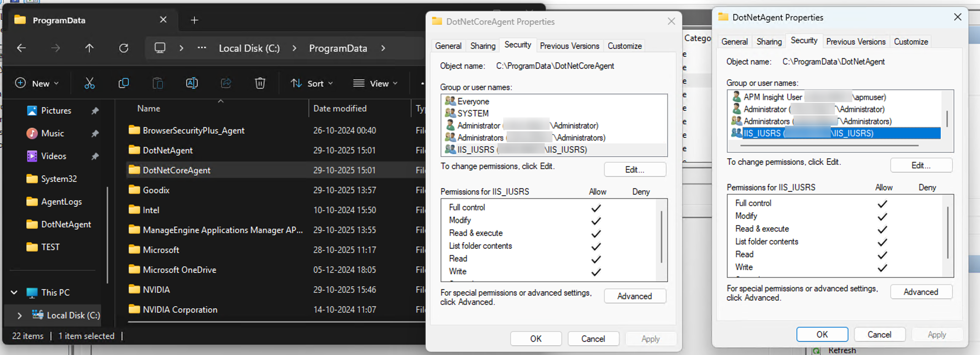Open the View options dropdown
This screenshot has width=980, height=355.
[x=375, y=84]
